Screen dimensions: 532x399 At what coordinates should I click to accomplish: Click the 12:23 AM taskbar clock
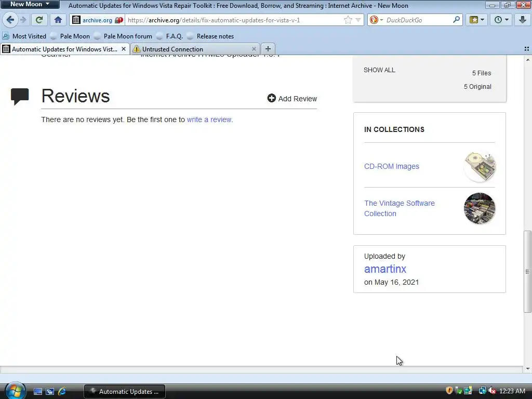point(512,391)
